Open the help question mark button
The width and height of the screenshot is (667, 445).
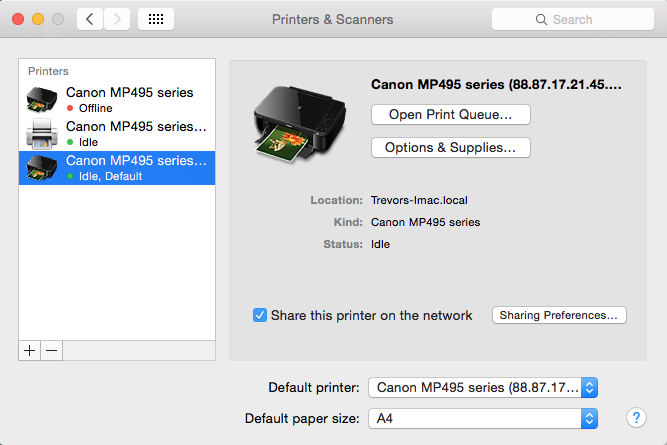click(x=636, y=417)
